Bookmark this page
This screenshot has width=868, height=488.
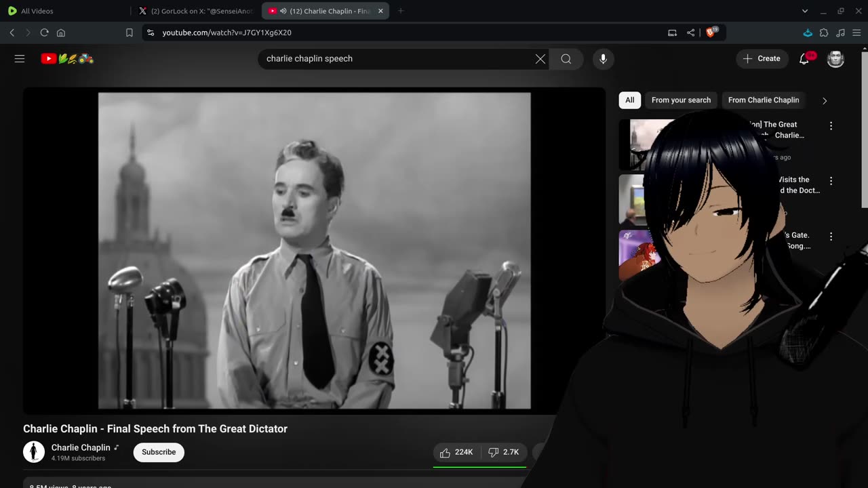click(x=130, y=33)
